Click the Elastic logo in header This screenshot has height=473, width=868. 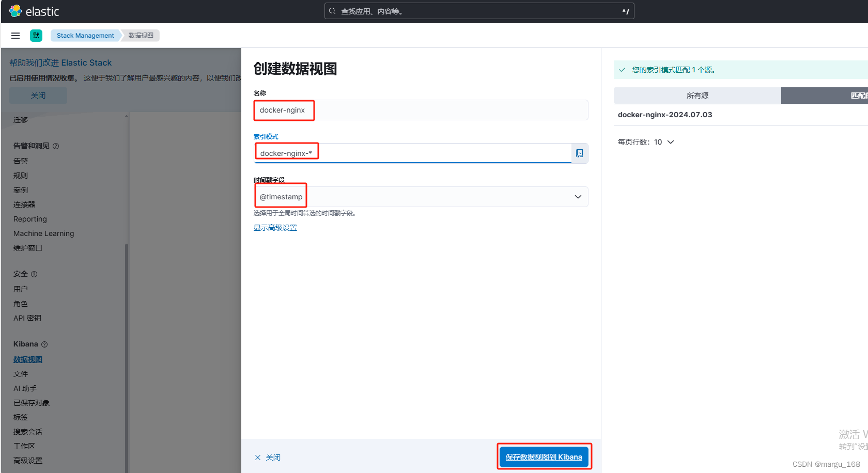click(34, 11)
